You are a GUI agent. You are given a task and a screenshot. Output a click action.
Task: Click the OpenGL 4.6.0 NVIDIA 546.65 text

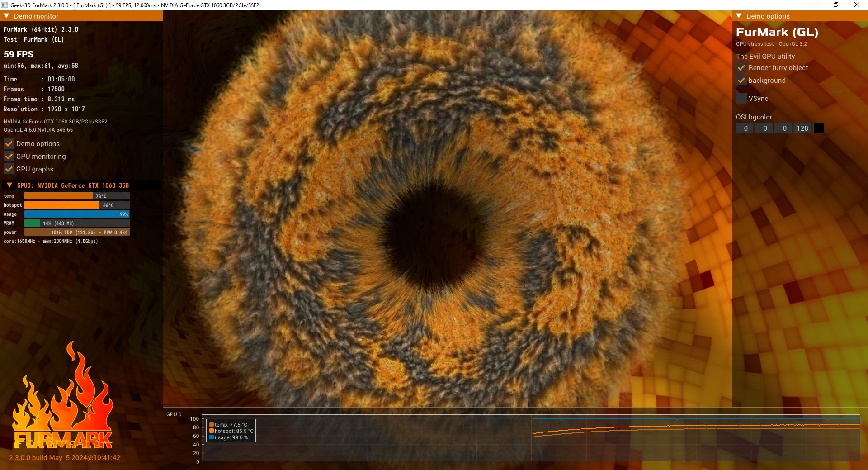tap(38, 130)
